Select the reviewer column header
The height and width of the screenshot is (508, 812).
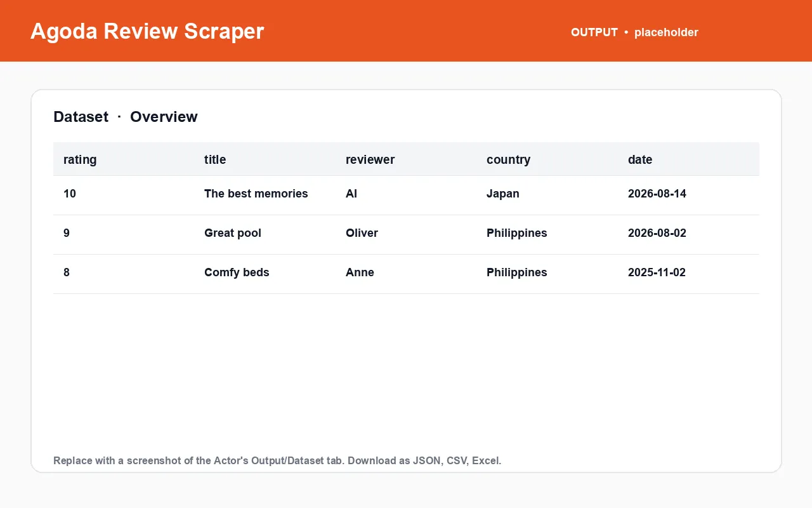(370, 159)
